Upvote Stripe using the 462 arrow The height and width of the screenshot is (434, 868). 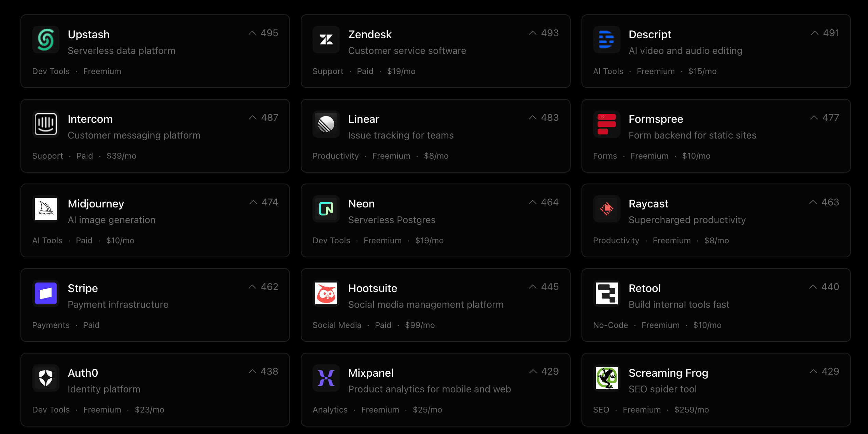(x=252, y=287)
